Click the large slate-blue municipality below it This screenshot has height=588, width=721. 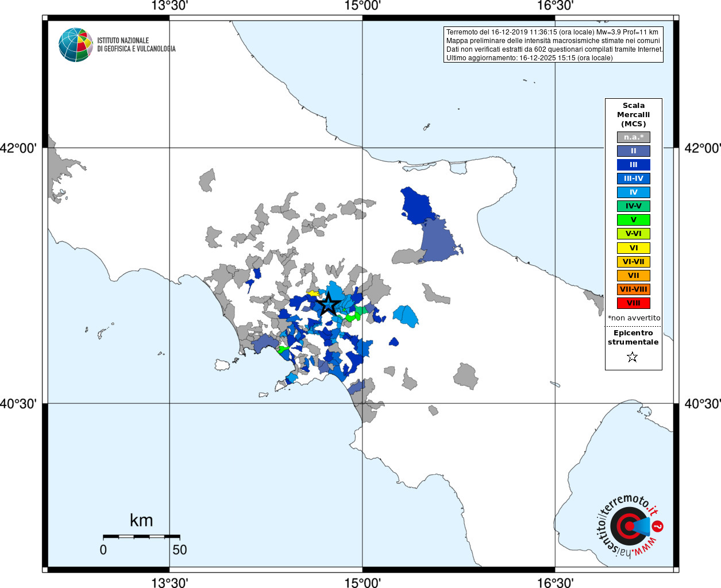(x=439, y=241)
